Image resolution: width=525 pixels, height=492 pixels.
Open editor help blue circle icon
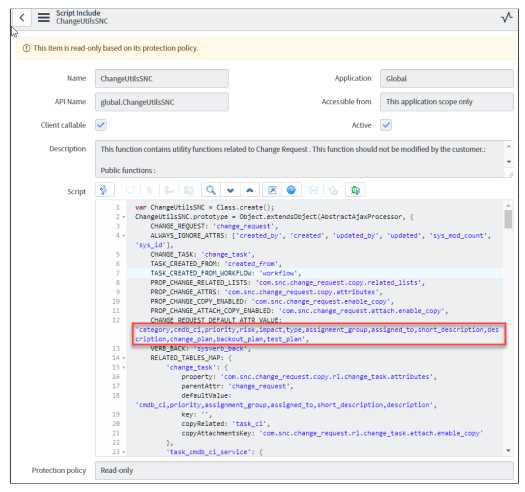(291, 191)
